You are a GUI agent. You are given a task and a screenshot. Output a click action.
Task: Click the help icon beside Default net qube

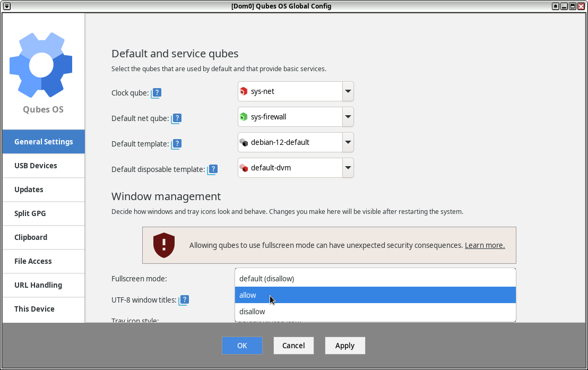(x=177, y=118)
